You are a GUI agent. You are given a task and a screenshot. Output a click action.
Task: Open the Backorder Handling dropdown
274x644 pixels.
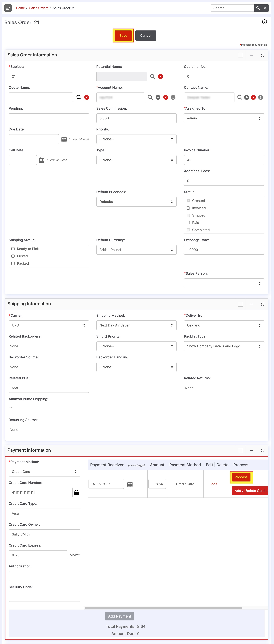136,367
